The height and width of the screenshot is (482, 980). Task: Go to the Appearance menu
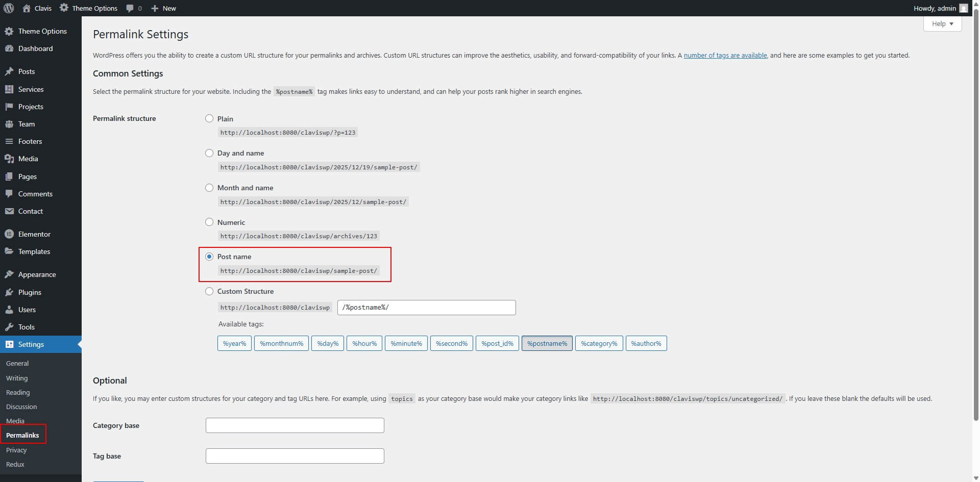coord(37,274)
